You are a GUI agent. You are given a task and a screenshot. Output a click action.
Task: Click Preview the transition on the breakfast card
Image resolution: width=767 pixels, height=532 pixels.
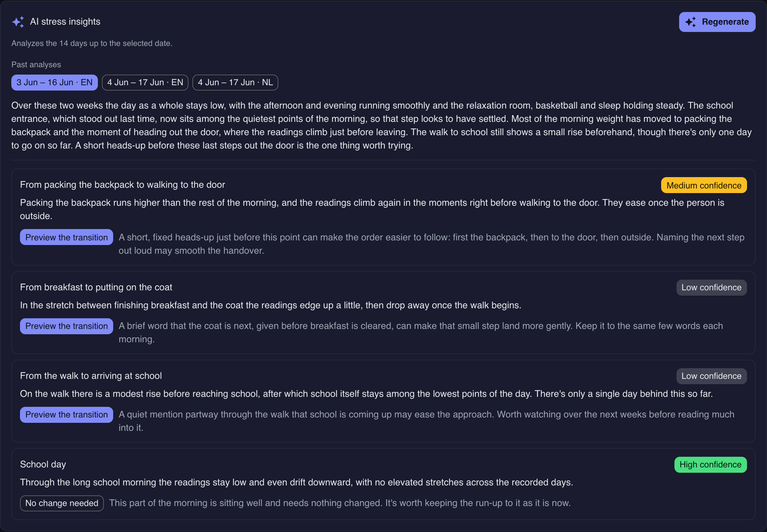pos(66,326)
